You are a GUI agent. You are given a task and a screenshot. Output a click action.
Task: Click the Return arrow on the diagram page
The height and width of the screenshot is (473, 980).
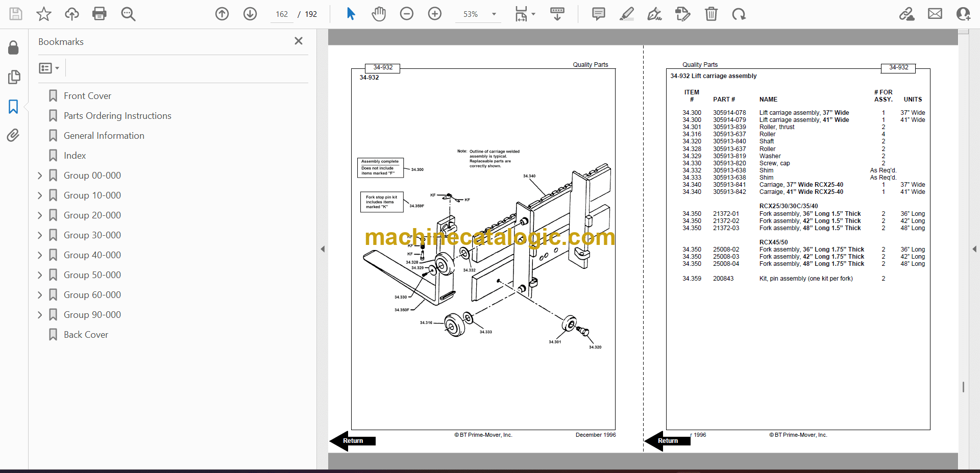(353, 441)
